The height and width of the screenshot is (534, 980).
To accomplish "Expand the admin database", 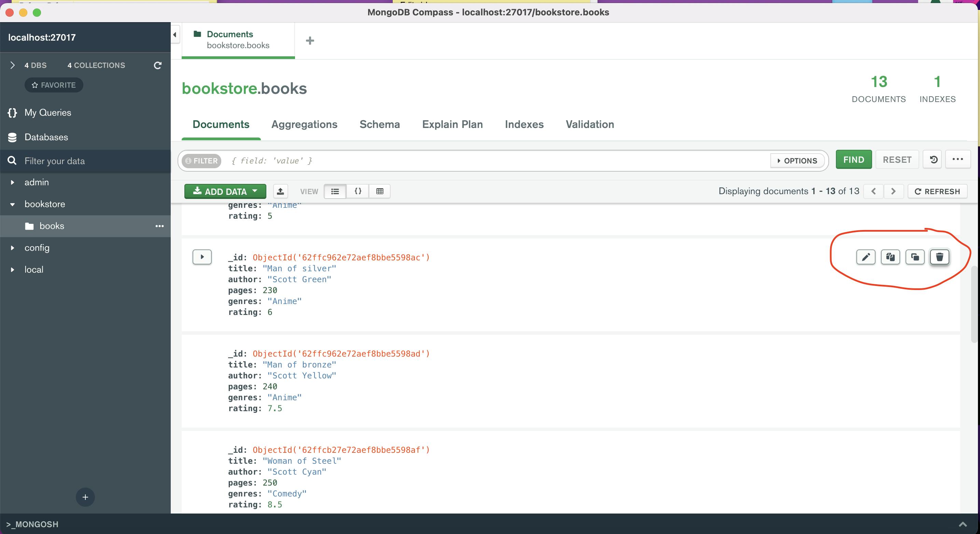I will coord(12,183).
